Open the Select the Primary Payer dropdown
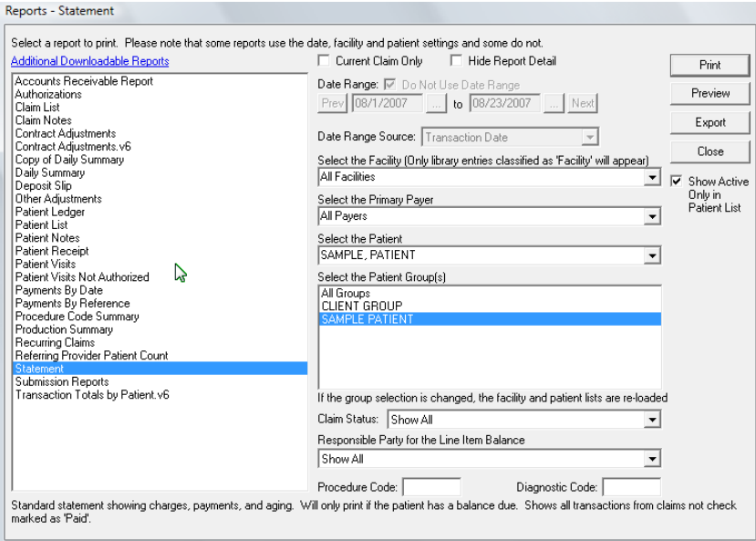 tap(651, 217)
